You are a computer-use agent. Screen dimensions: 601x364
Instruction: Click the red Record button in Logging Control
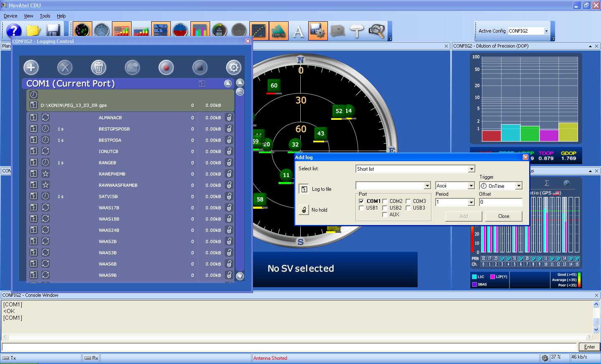tap(166, 67)
